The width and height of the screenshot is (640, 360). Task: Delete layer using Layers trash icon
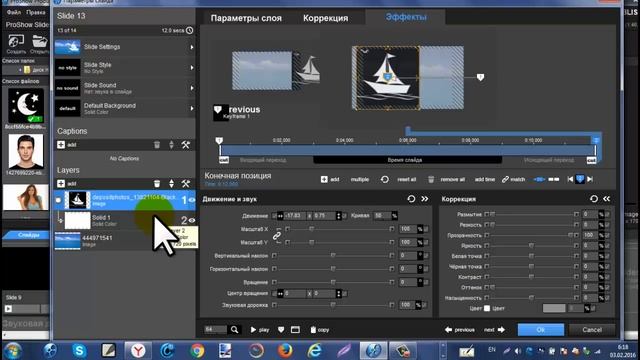157,184
